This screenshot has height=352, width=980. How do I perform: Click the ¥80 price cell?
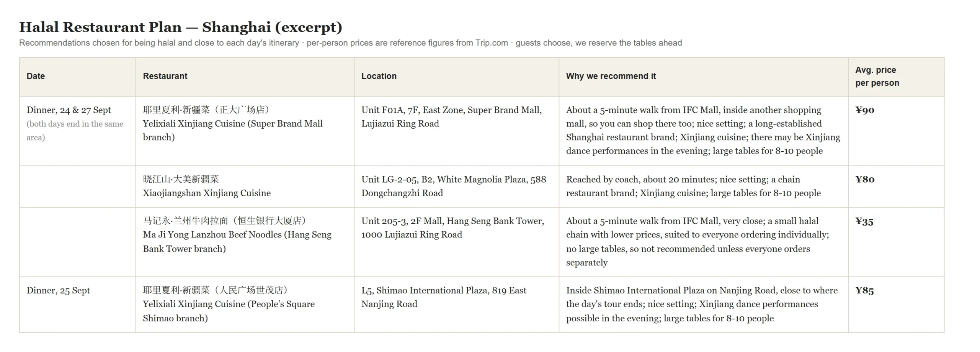[896, 187]
